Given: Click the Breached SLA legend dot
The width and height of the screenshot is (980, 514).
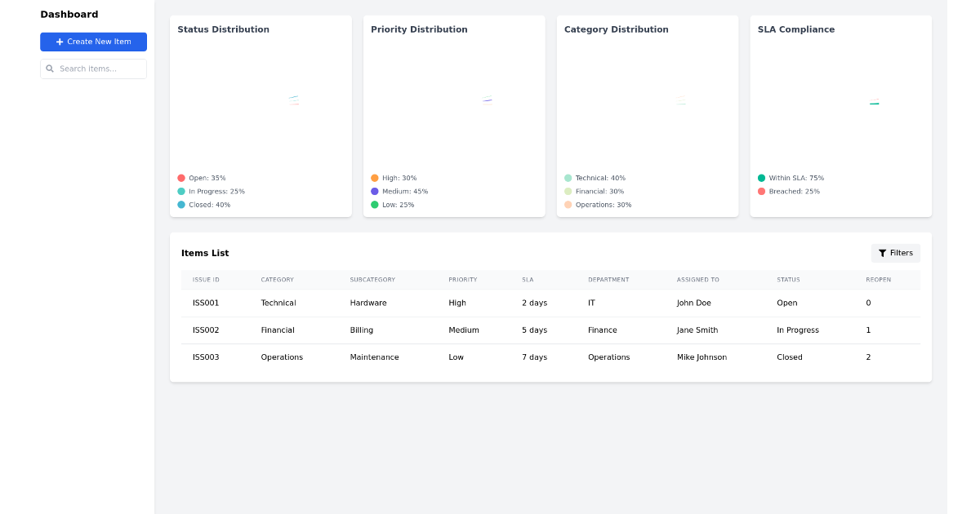Looking at the screenshot, I should [x=762, y=192].
